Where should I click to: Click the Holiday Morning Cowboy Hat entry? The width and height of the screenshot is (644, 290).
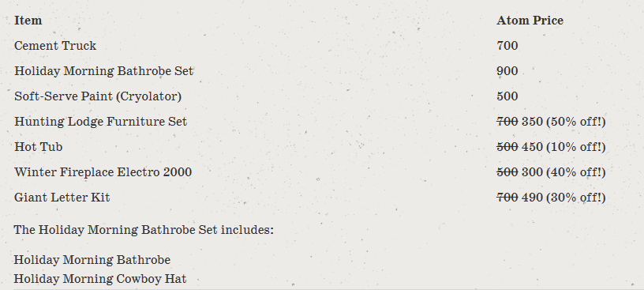[x=100, y=279]
